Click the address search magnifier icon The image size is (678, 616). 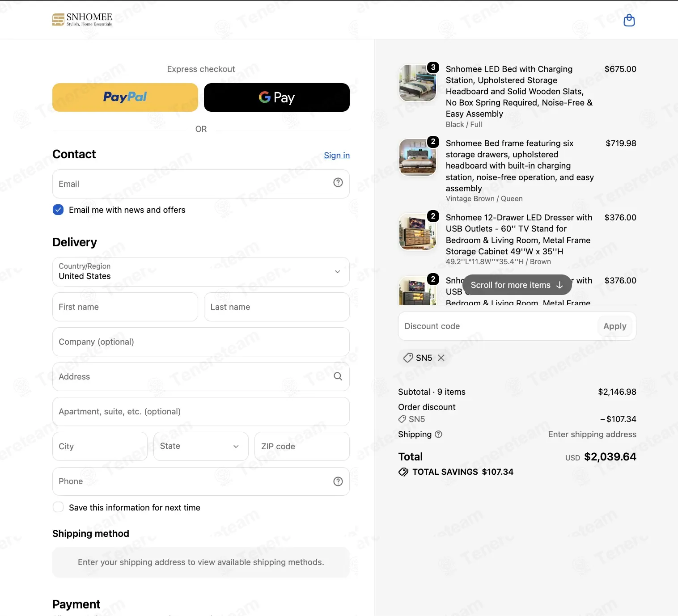[338, 376]
